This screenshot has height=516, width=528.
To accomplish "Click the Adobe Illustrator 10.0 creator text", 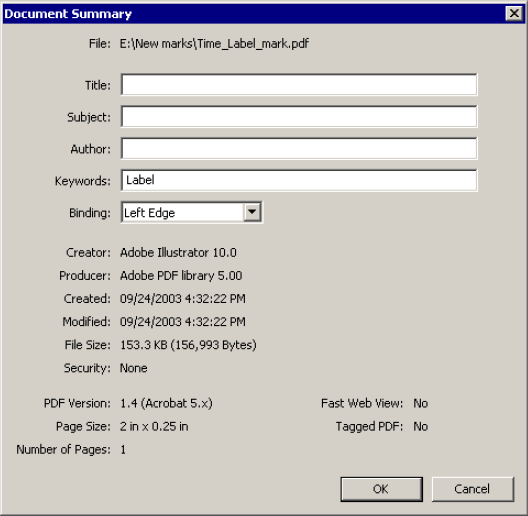I will (178, 253).
